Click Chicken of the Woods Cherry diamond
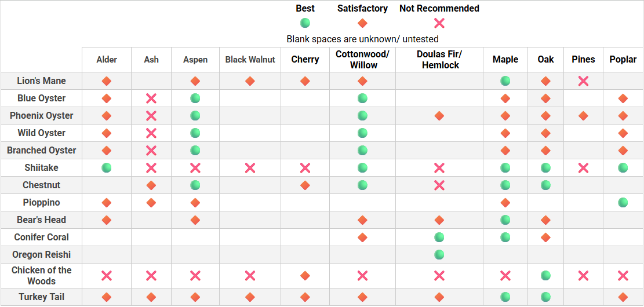This screenshot has width=644, height=307. 305,276
